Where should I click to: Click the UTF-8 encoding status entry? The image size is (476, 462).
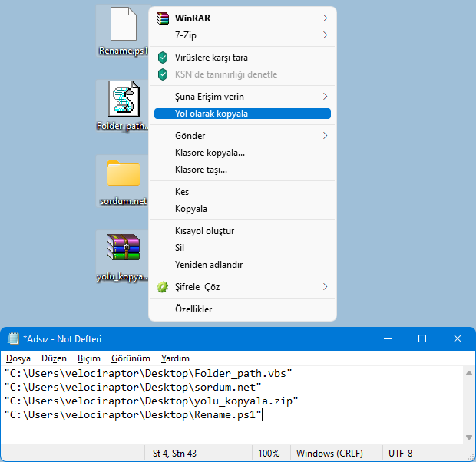(401, 454)
